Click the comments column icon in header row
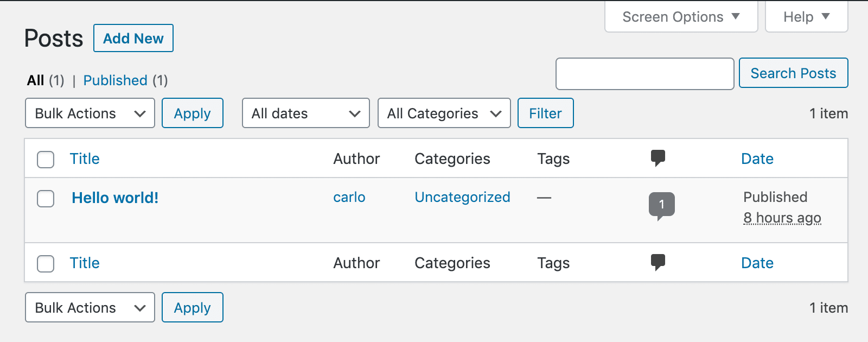 (x=659, y=159)
